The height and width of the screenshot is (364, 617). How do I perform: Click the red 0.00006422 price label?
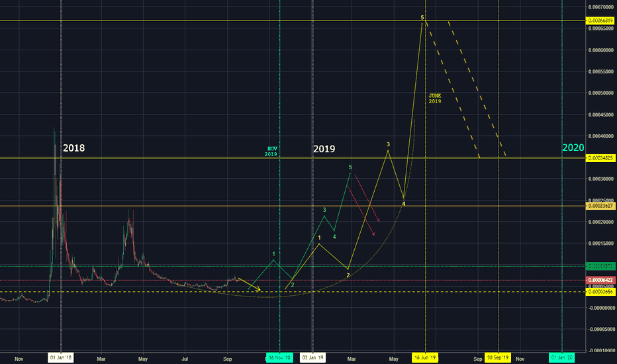(600, 280)
